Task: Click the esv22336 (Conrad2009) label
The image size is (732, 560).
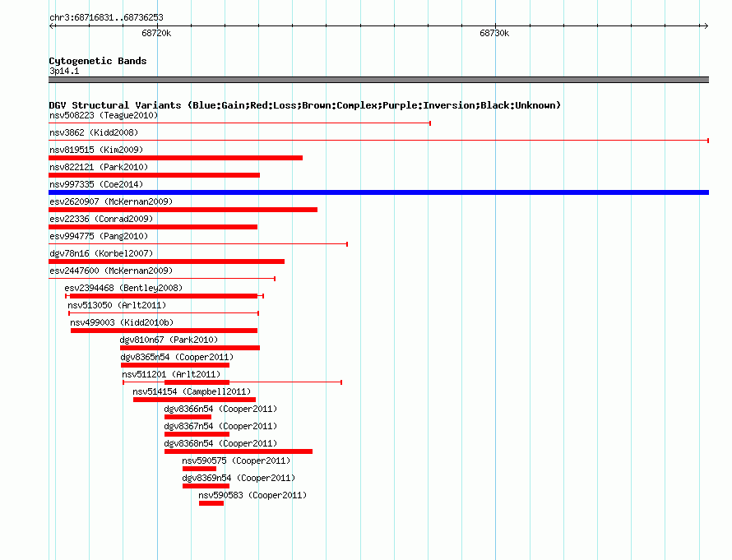Action: point(101,219)
